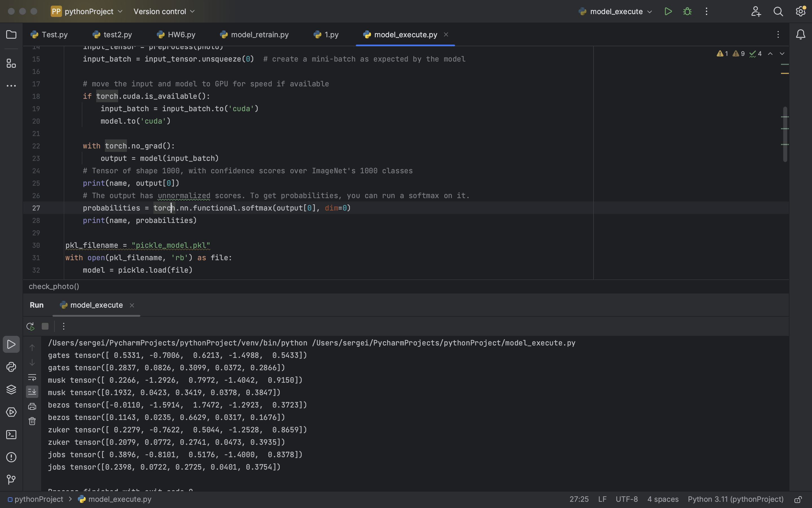Switch to the test2.py tab
812x508 pixels.
112,35
